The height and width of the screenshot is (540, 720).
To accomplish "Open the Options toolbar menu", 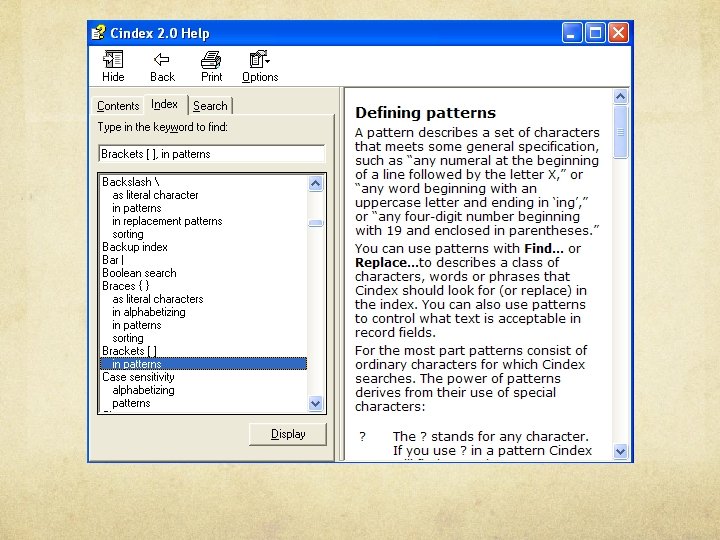I will point(260,66).
